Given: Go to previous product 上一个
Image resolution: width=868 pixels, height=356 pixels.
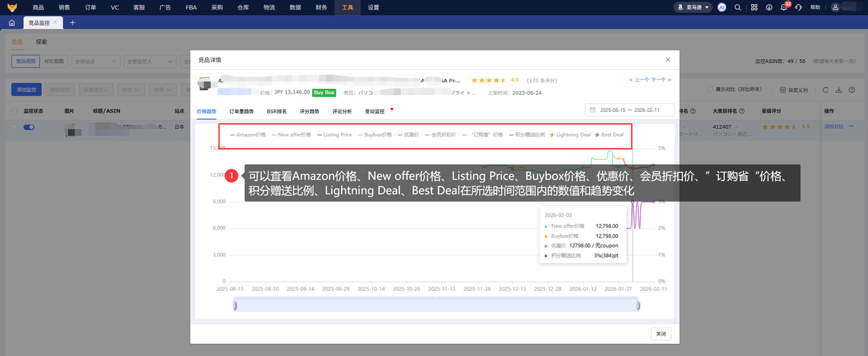Looking at the screenshot, I should (x=640, y=79).
